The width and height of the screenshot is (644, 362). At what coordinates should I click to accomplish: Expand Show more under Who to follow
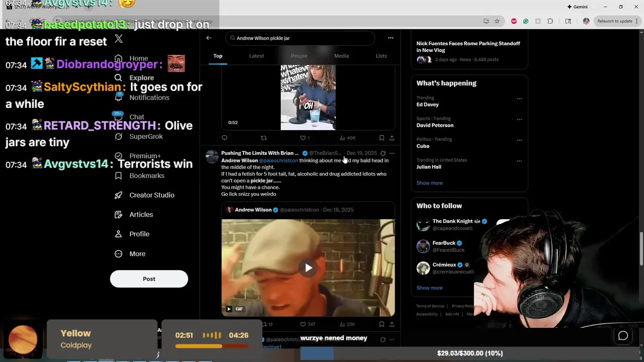[430, 288]
